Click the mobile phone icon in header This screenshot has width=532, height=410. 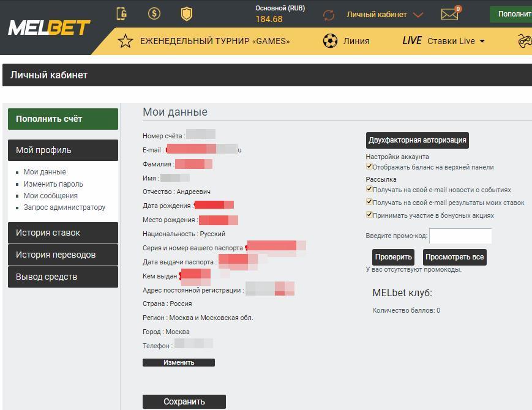pyautogui.click(x=122, y=13)
